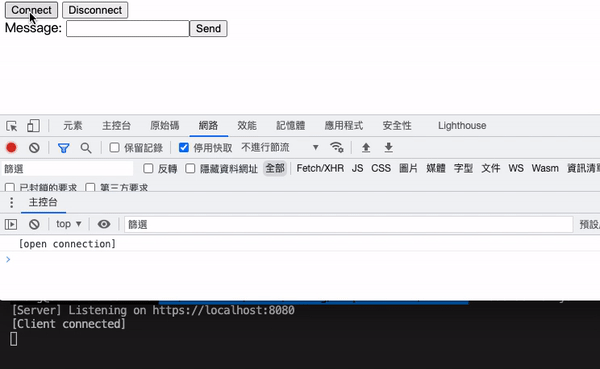The image size is (600, 369).
Task: Open the top context dropdown
Action: 68,224
